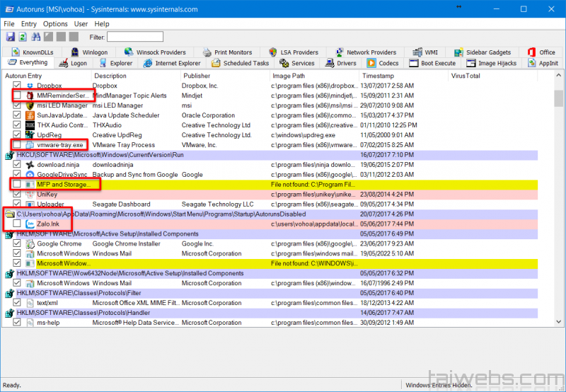This screenshot has width=566, height=392.
Task: Click the GoogleDriveSync entry icon
Action: click(30, 174)
